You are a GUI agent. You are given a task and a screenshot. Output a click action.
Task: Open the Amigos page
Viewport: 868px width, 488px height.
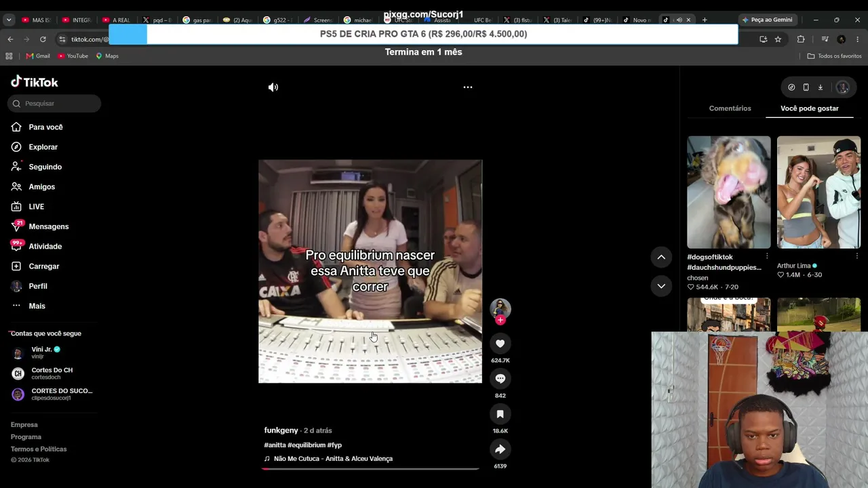click(x=33, y=186)
